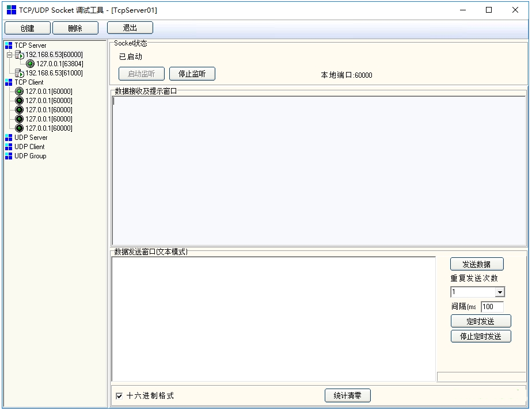The width and height of the screenshot is (532, 411).
Task: Click the UDP Server icon
Action: tap(8, 138)
